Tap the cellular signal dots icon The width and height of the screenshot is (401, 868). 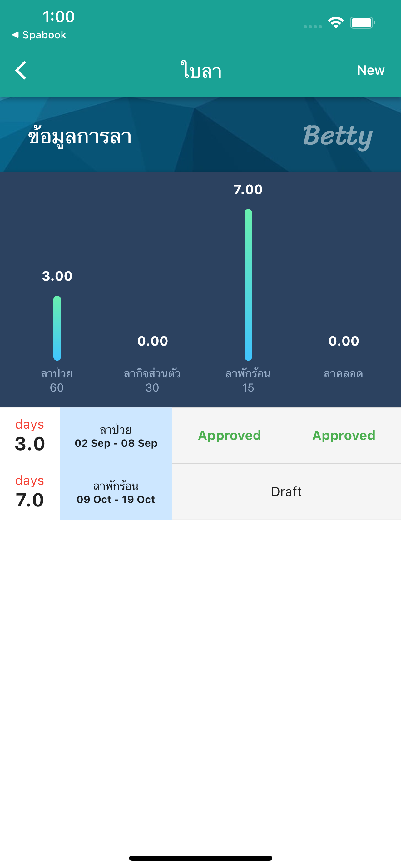coord(313,27)
